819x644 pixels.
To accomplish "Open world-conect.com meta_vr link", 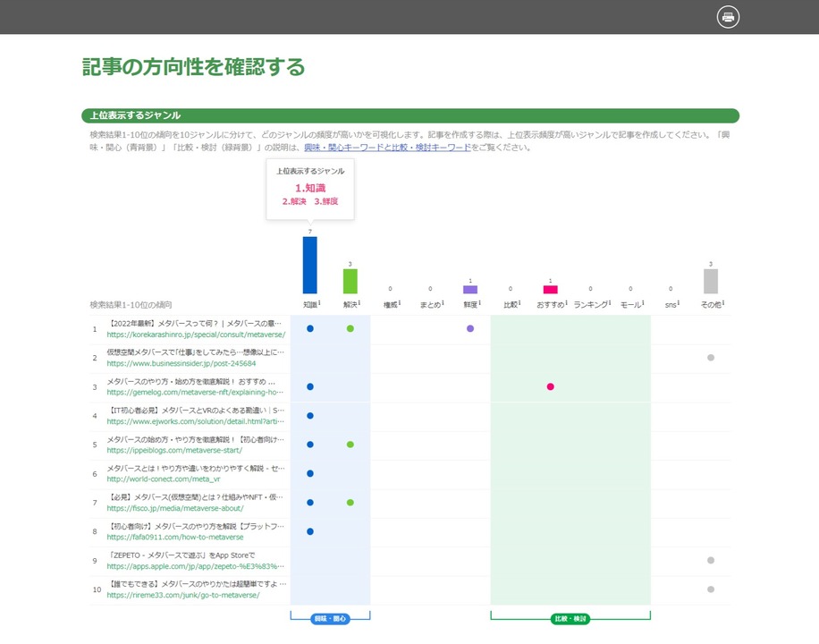I will click(164, 479).
